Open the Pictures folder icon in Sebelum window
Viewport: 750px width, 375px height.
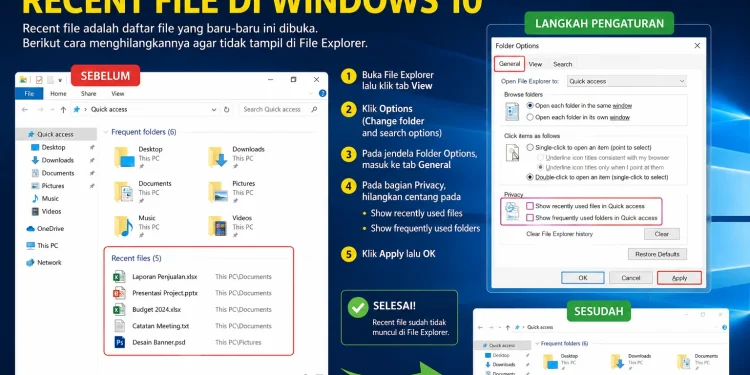(218, 191)
